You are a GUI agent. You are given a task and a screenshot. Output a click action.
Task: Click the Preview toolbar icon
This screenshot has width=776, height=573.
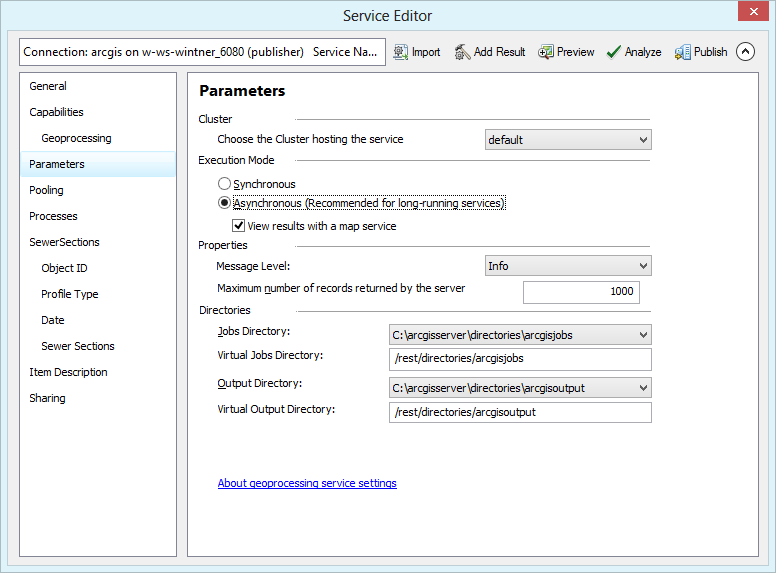(x=546, y=52)
